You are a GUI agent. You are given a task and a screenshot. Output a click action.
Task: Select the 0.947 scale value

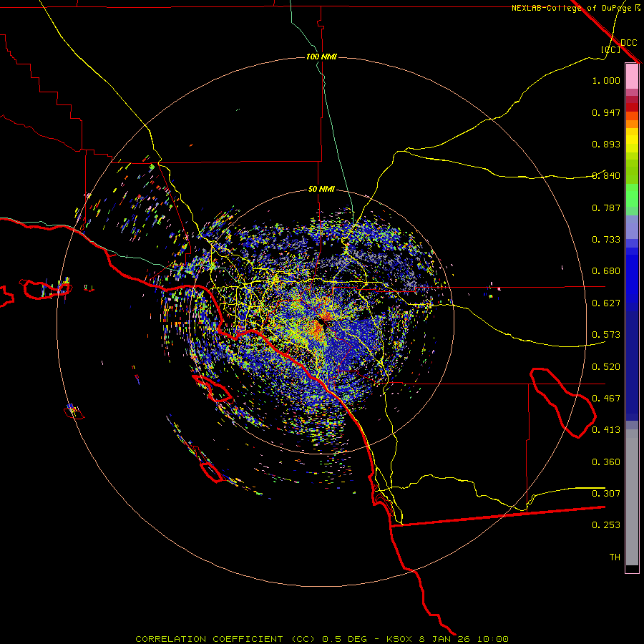click(606, 112)
